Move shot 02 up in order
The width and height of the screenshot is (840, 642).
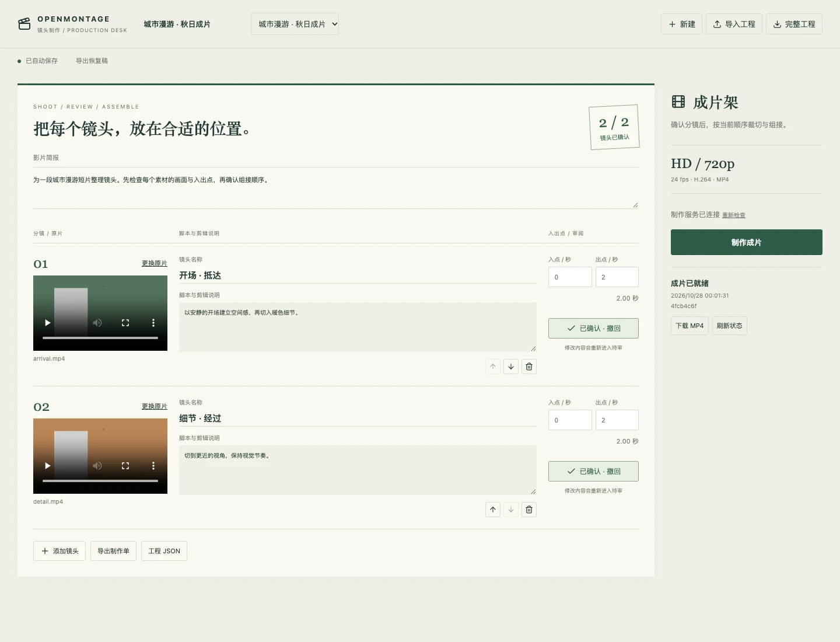[493, 510]
